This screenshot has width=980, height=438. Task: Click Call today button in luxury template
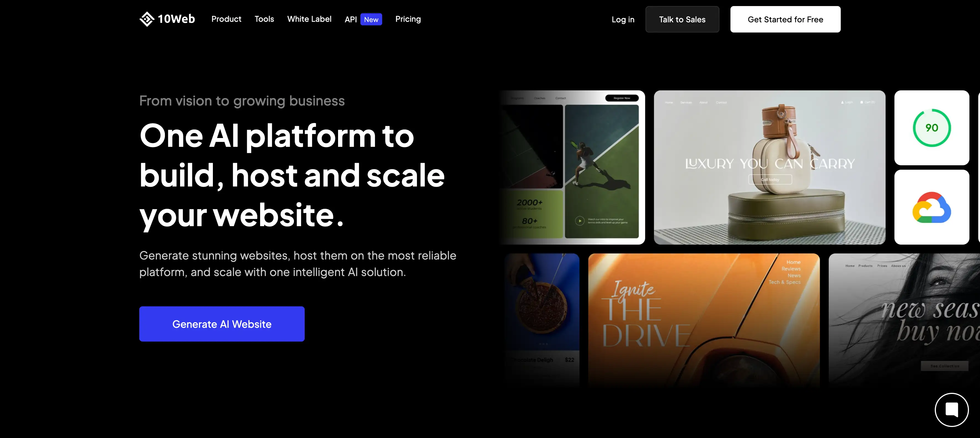point(770,179)
